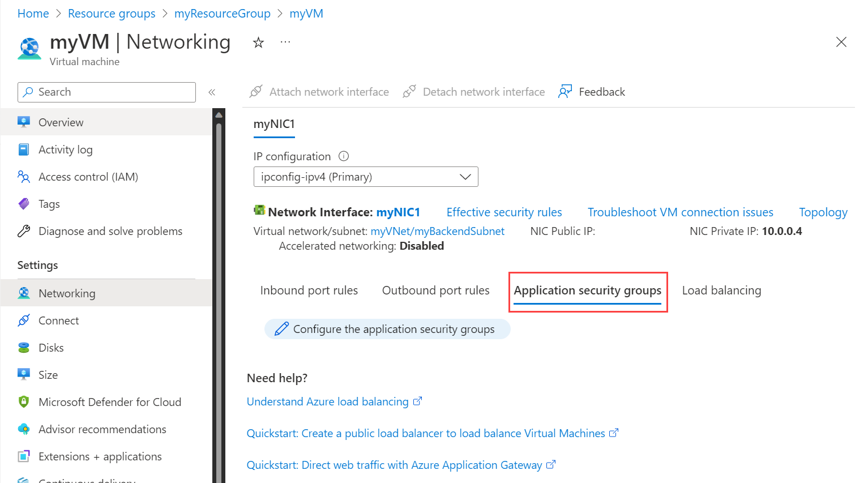Open the Tags page
868x483 pixels.
tap(49, 203)
